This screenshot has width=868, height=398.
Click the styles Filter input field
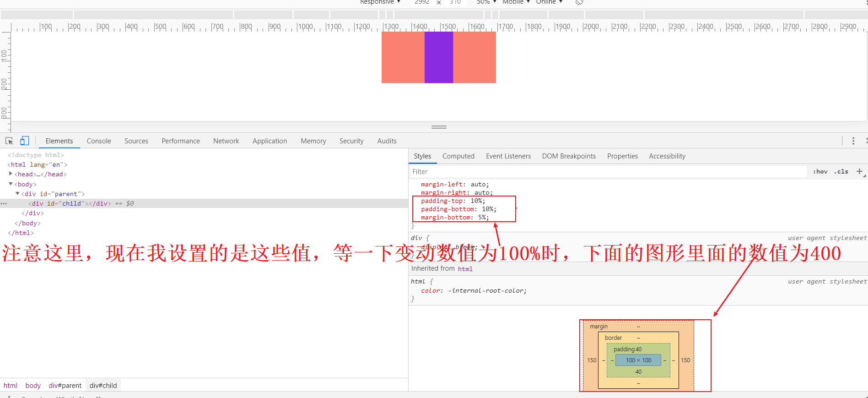point(609,172)
